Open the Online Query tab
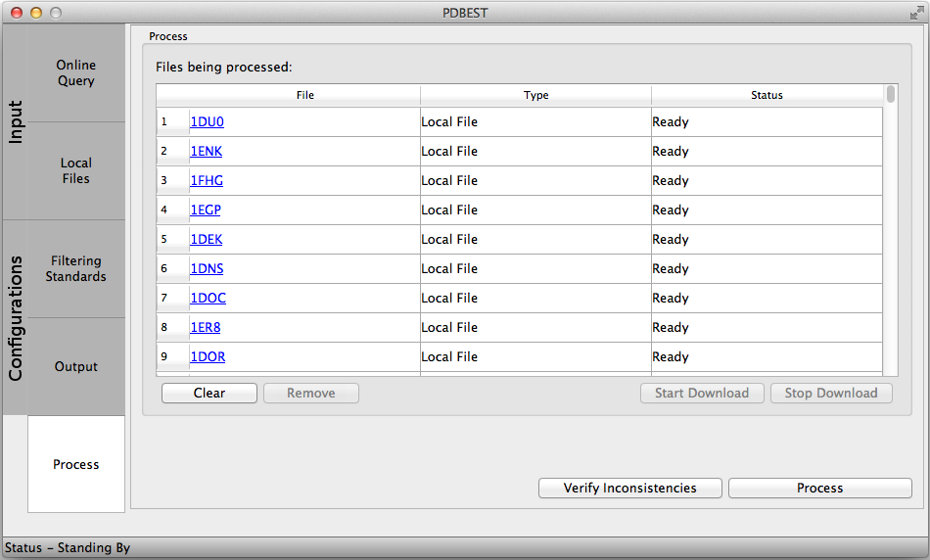 76,73
